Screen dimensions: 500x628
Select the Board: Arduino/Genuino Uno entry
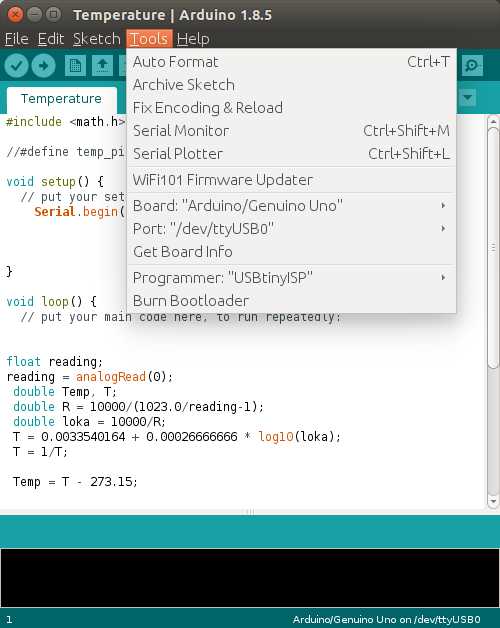(291, 205)
